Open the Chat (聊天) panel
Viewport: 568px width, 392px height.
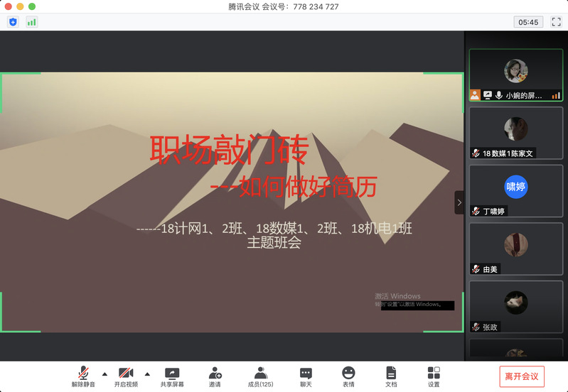coord(306,376)
